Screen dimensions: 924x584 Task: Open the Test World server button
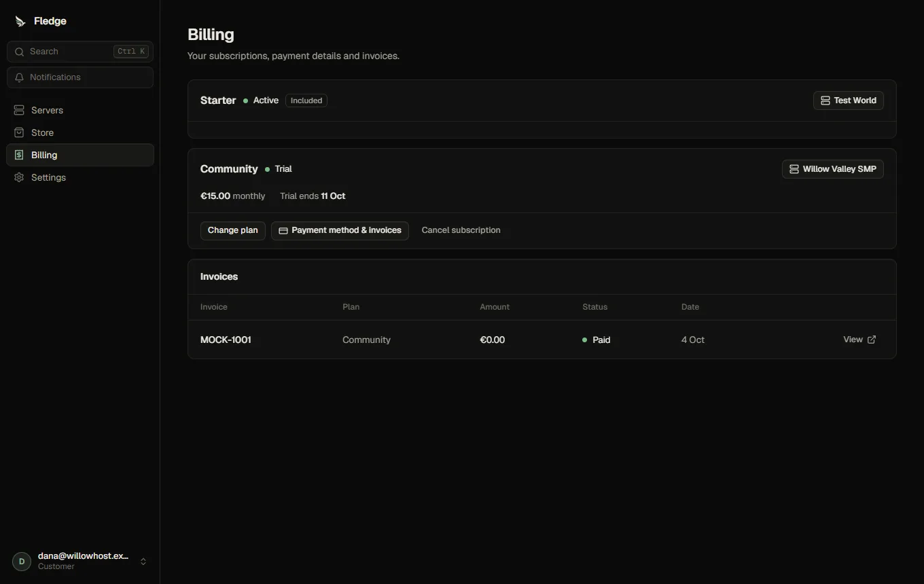849,101
